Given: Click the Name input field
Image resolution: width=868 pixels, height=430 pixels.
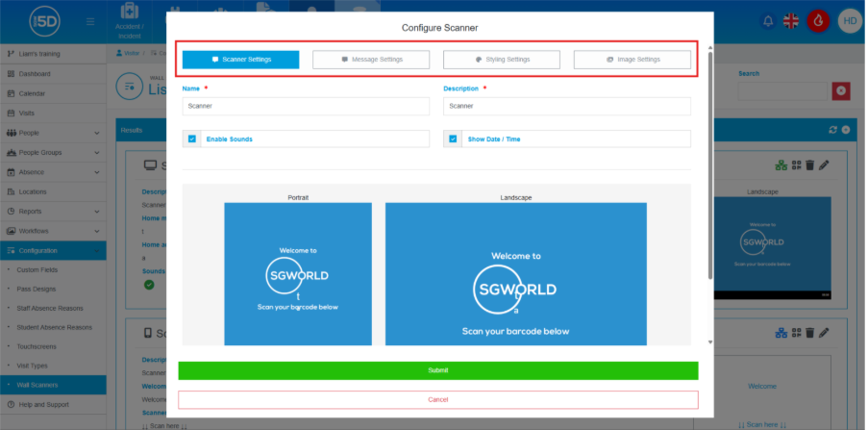Looking at the screenshot, I should click(x=306, y=106).
